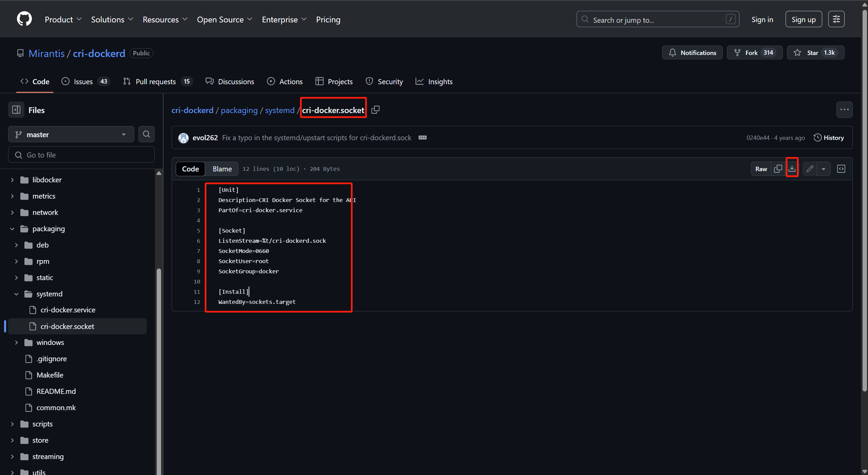Open the History clock link

pyautogui.click(x=829, y=138)
